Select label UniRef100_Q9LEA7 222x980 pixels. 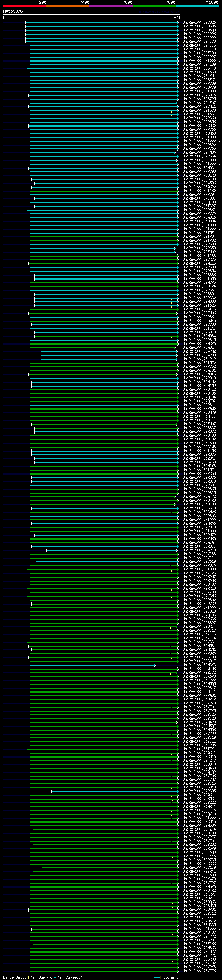tap(199, 103)
